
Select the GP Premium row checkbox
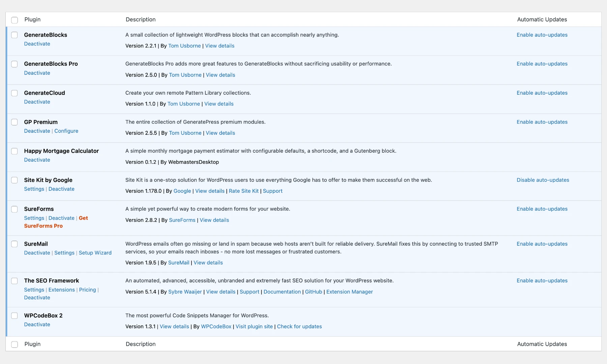click(15, 122)
